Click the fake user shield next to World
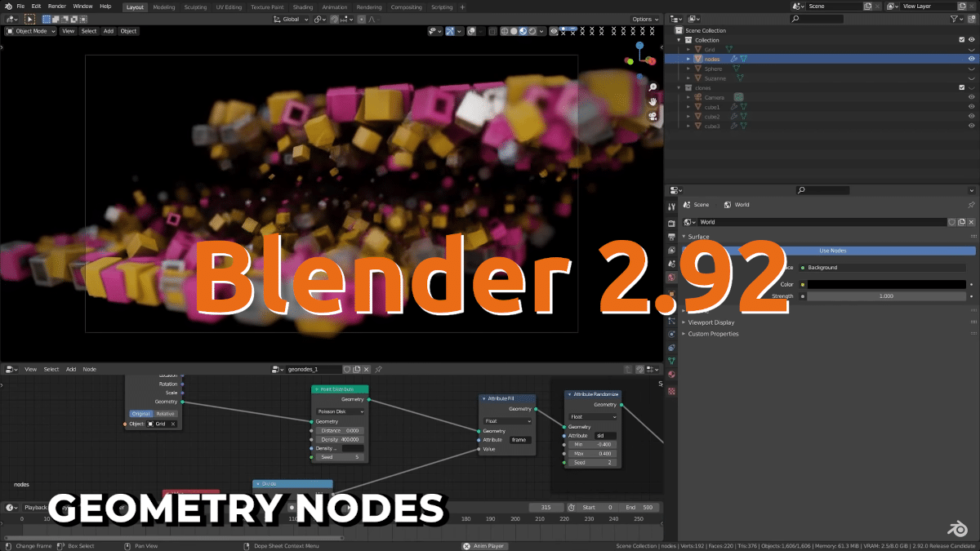This screenshot has height=551, width=980. [x=952, y=222]
